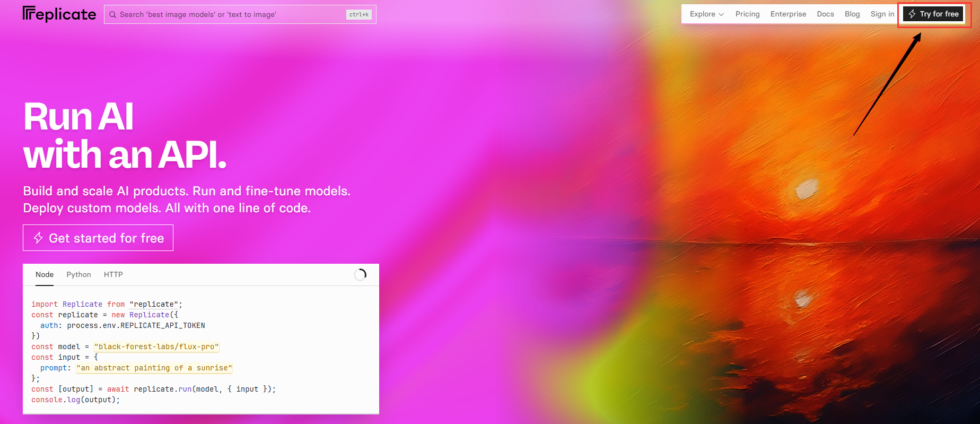
Task: Click the loading spinner in code panel
Action: click(x=360, y=274)
